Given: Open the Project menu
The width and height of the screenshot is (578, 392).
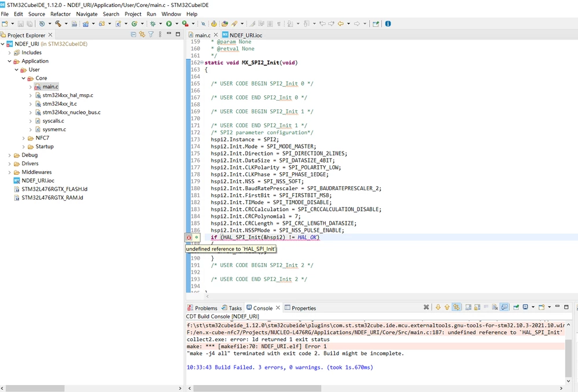Looking at the screenshot, I should [x=132, y=14].
